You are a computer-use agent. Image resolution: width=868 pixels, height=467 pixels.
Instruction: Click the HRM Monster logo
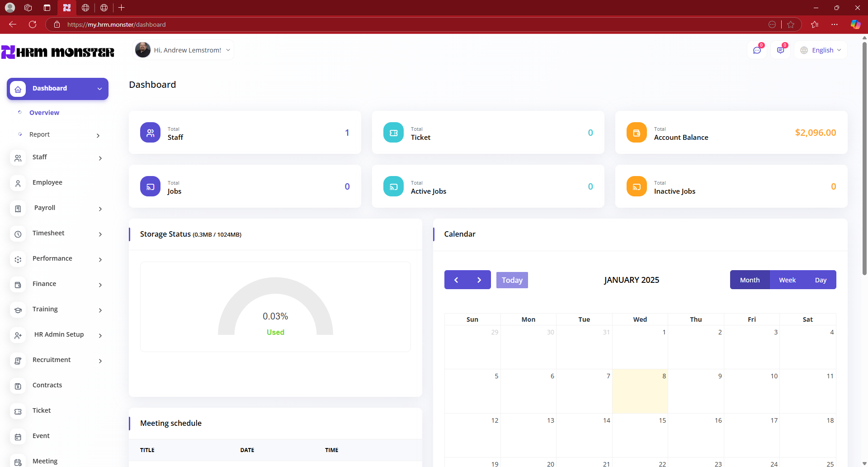pos(58,52)
